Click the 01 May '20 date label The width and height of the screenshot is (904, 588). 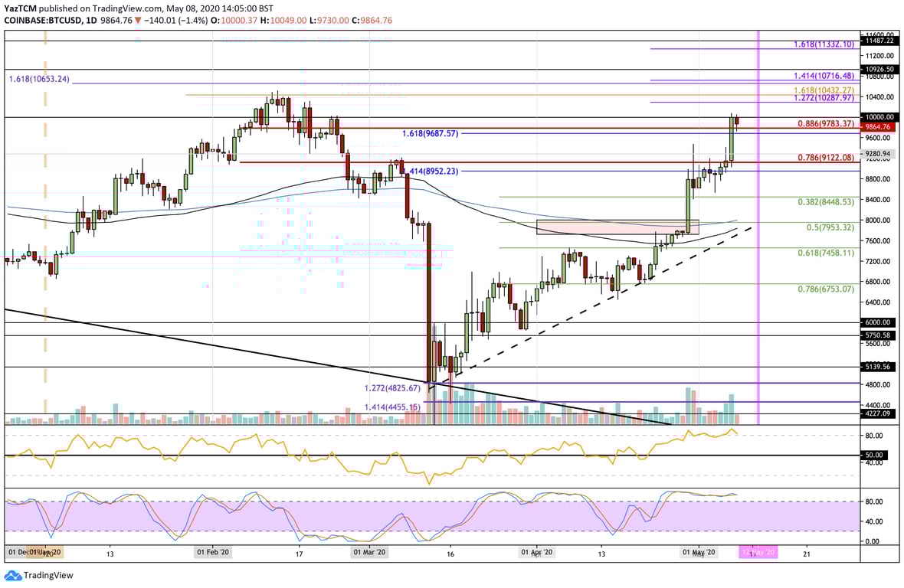click(x=699, y=550)
